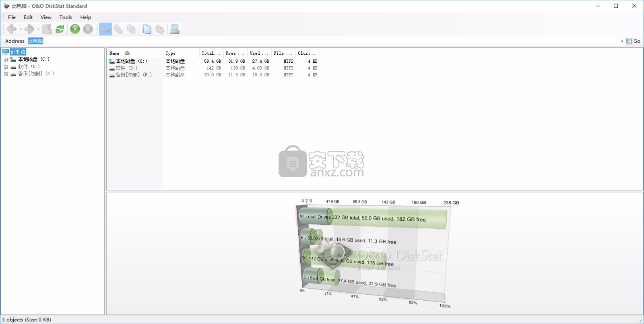
Task: Click the status bar text '3 objects'
Action: [x=12, y=320]
